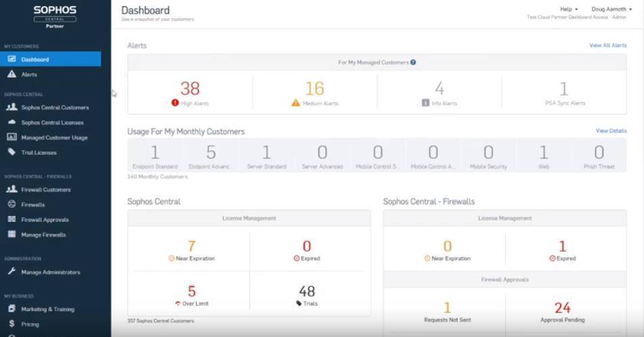Screen dimensions: 644x337
Task: Click the Firewalls globe icon in sidebar
Action: [11, 204]
